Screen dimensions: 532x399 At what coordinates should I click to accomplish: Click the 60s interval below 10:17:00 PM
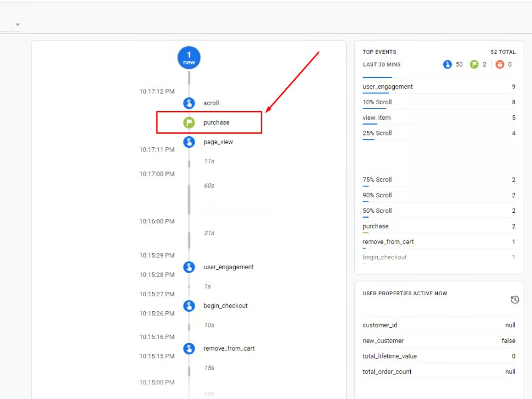click(x=209, y=186)
